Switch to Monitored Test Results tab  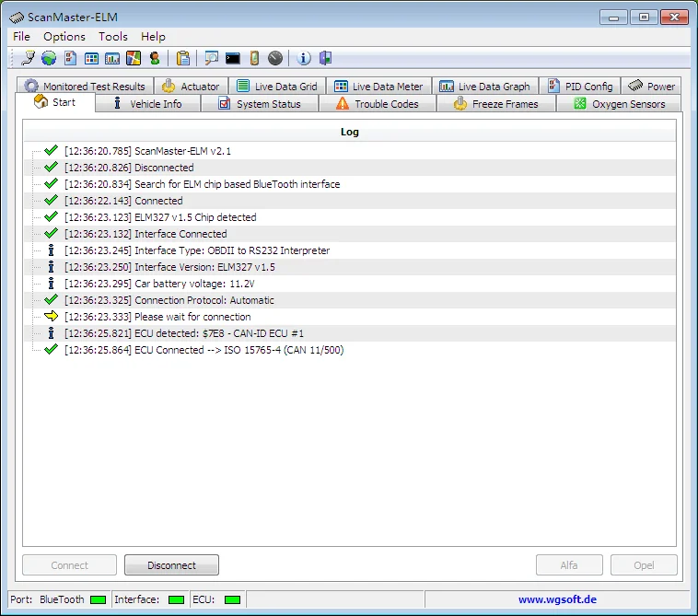click(x=85, y=86)
